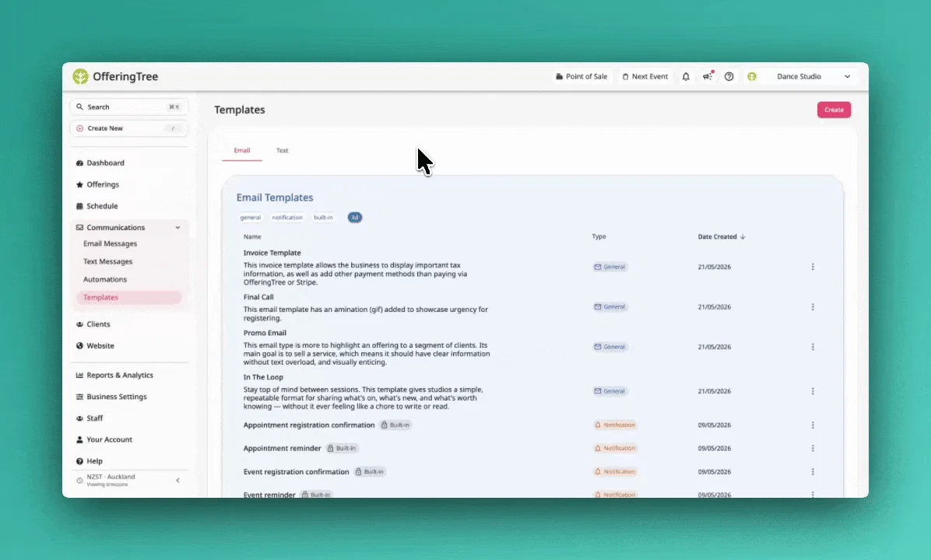The width and height of the screenshot is (931, 560).
Task: Go to Website
Action: point(100,345)
